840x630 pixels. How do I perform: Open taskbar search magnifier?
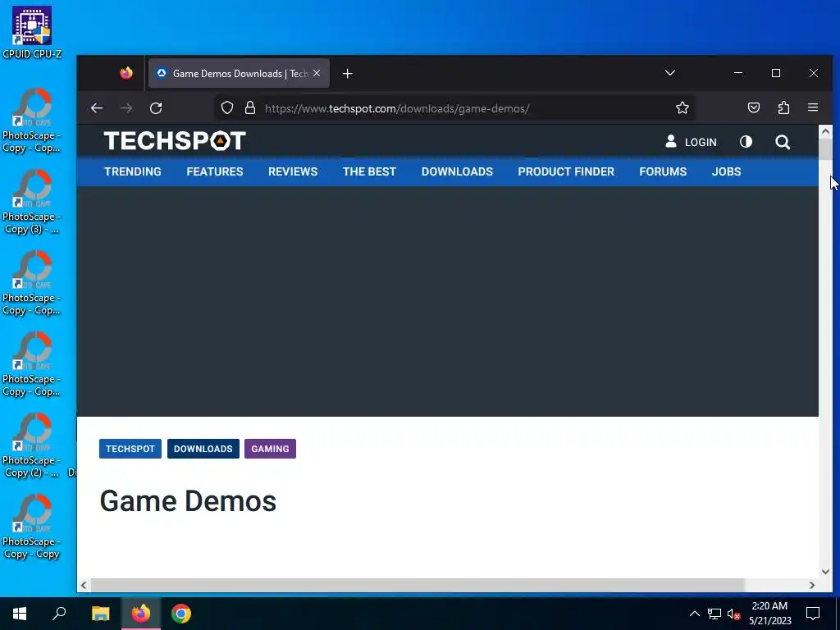59,614
